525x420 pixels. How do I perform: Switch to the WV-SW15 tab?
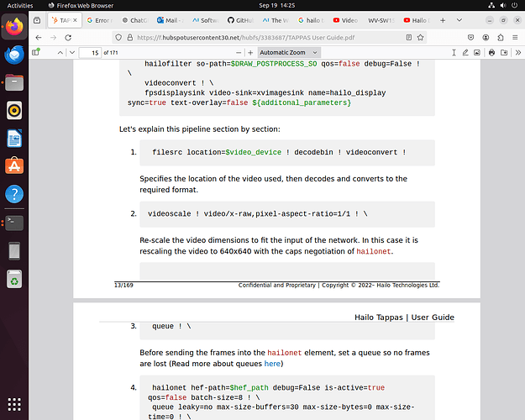381,20
